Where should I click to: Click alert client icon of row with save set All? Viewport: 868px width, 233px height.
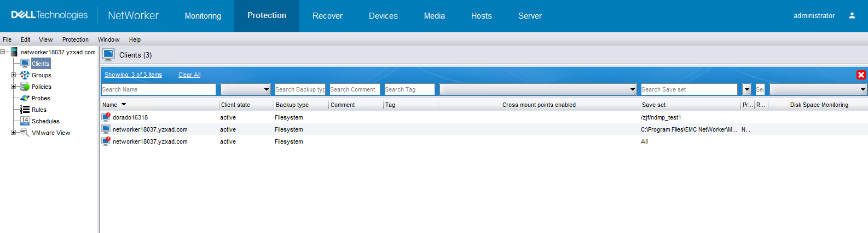pyautogui.click(x=106, y=141)
